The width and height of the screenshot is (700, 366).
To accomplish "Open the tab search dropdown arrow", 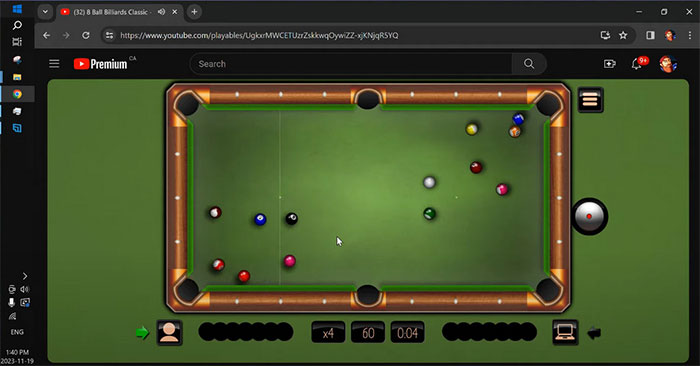I will click(45, 12).
